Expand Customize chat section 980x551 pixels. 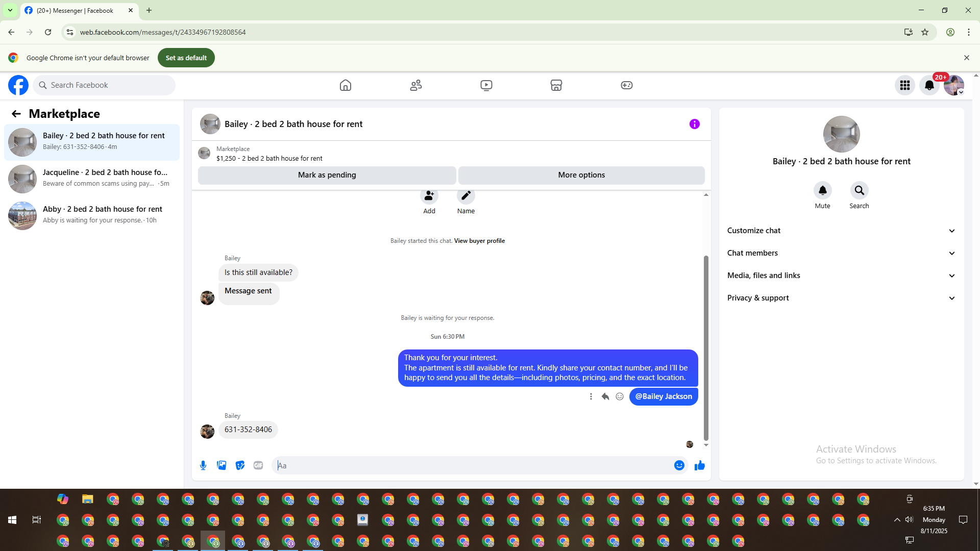(x=841, y=231)
